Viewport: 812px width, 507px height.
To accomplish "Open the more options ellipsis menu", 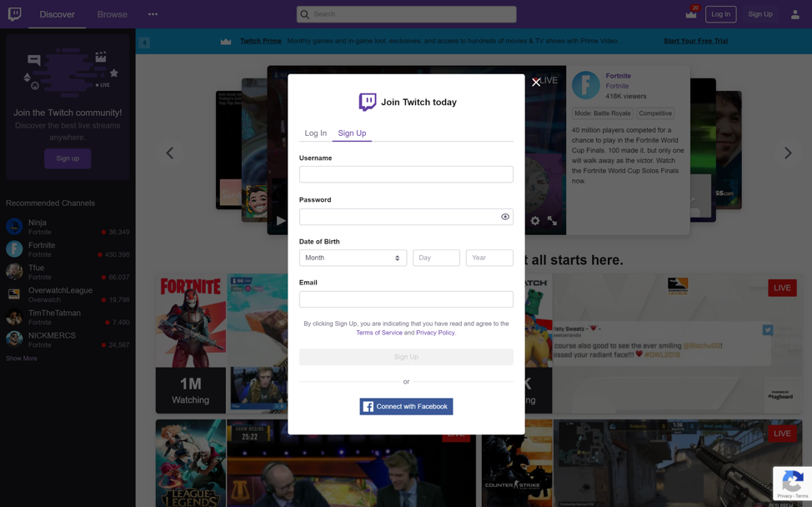I will [x=153, y=14].
